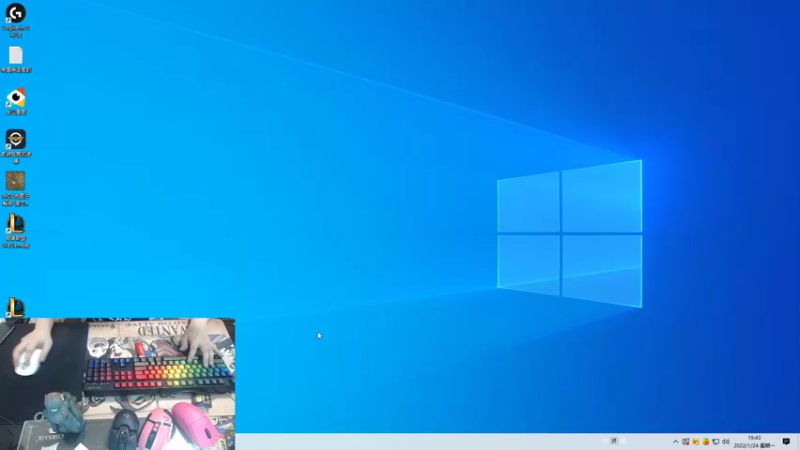Image resolution: width=800 pixels, height=450 pixels.
Task: Open the 19:43 clock and date
Action: point(754,442)
